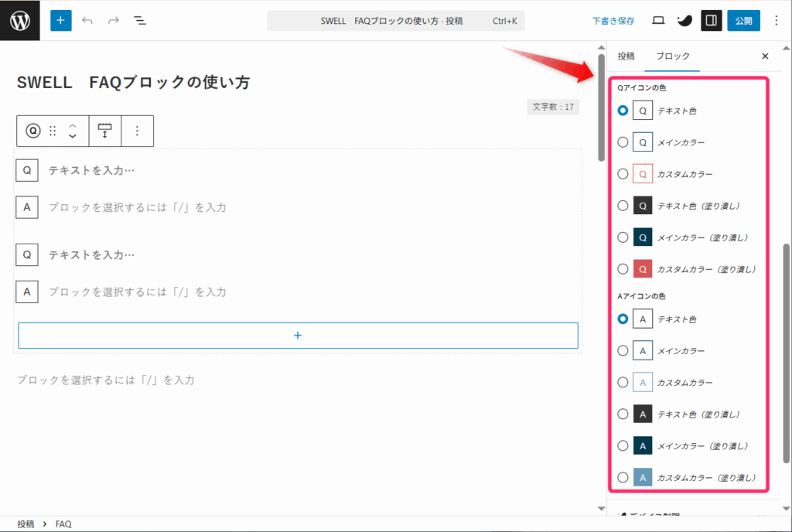Image resolution: width=792 pixels, height=532 pixels.
Task: Switch to the 投稿 tab
Action: click(x=626, y=56)
